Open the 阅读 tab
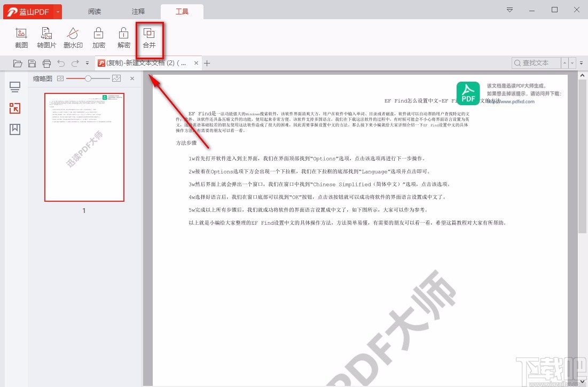 point(95,12)
